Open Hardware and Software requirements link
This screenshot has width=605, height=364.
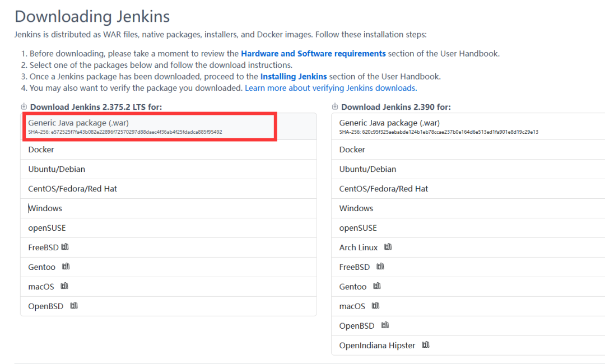pos(313,54)
